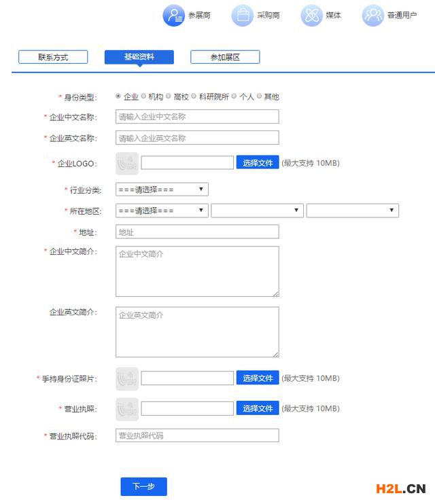The width and height of the screenshot is (435, 504).
Task: Click the 普通用户 general user icon
Action: click(373, 15)
